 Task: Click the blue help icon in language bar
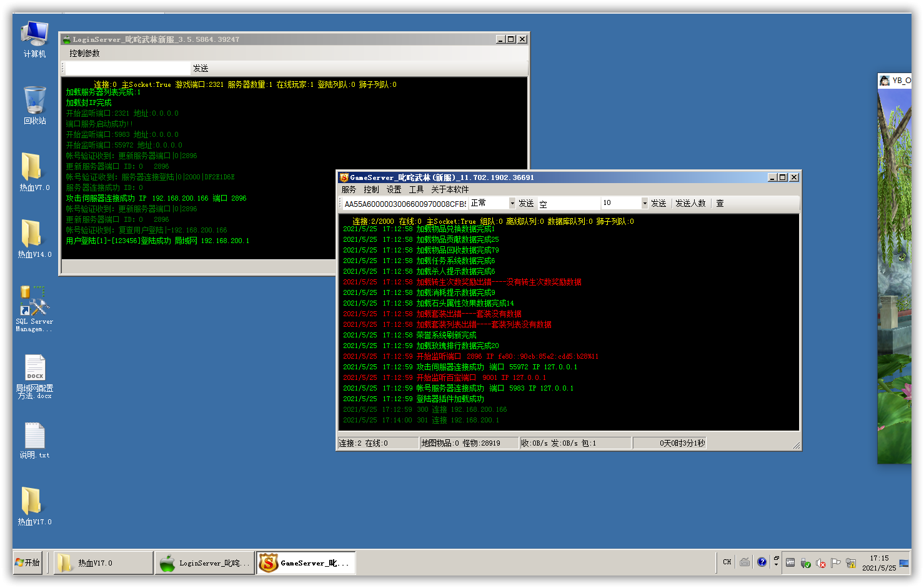[762, 562]
